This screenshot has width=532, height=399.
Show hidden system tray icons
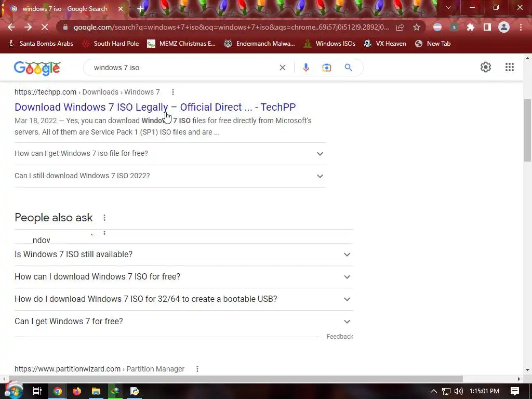[434, 391]
